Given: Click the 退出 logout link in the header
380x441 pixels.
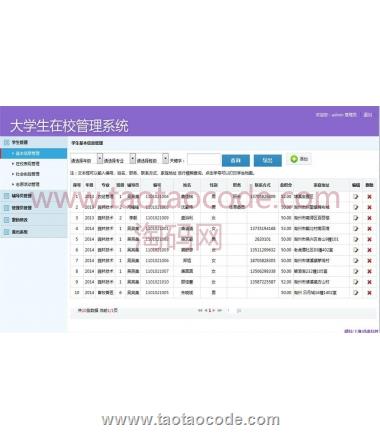Looking at the screenshot, I should tap(368, 115).
